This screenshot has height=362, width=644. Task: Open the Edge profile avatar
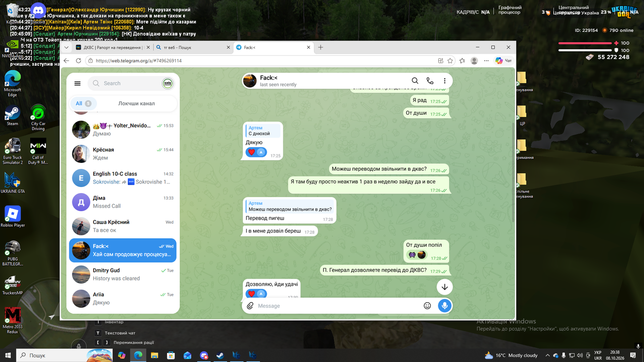point(474,61)
